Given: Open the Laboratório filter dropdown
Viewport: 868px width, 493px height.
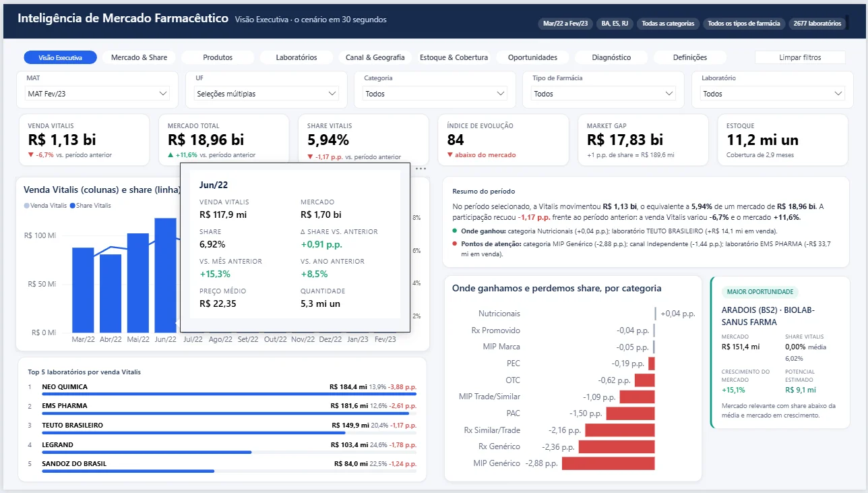Looking at the screenshot, I should click(x=772, y=94).
